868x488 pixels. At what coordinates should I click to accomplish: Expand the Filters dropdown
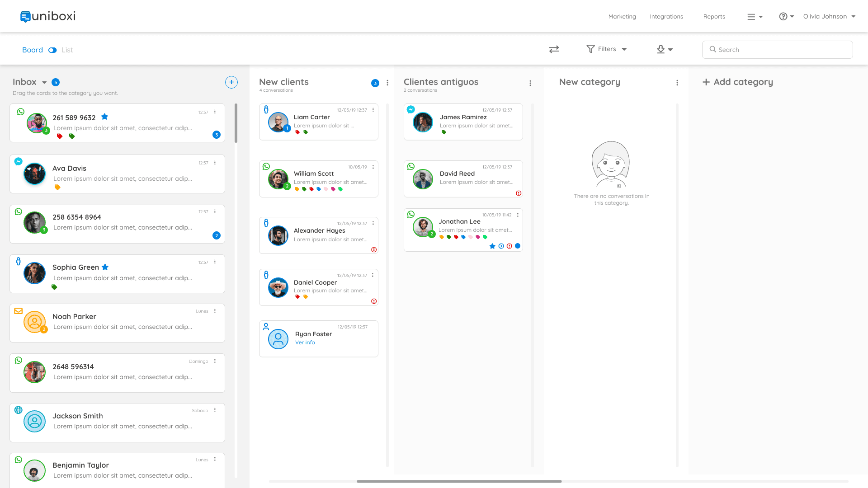coord(607,49)
